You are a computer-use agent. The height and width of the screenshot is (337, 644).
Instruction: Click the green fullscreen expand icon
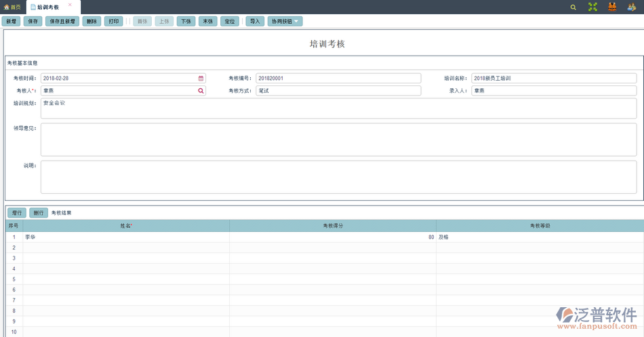pyautogui.click(x=592, y=7)
